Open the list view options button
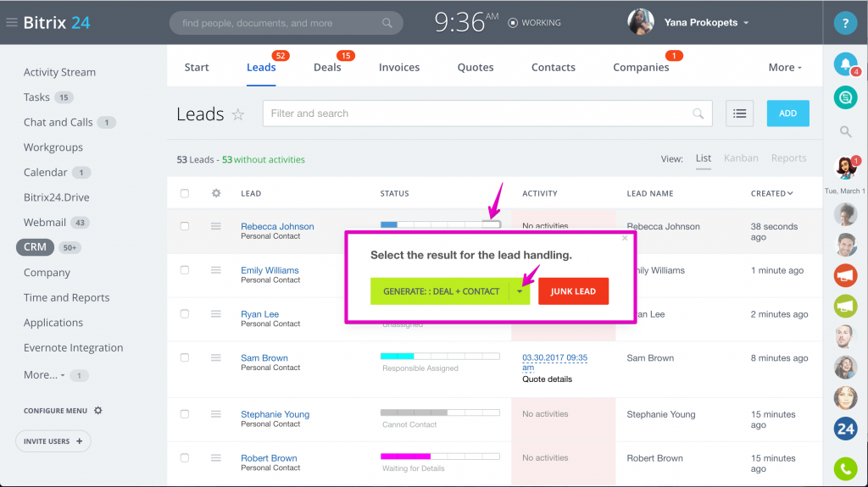868x487 pixels. pyautogui.click(x=739, y=113)
